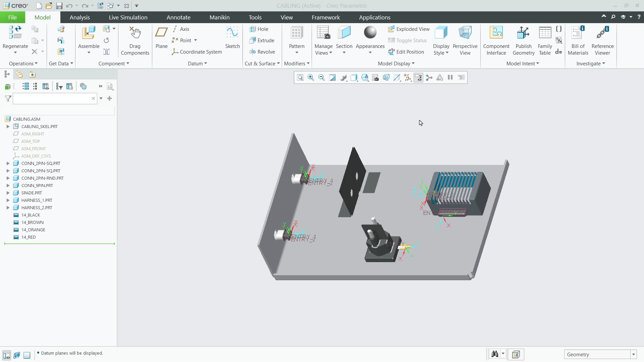Open the Family Table
This screenshot has height=362, width=644.
(545, 41)
